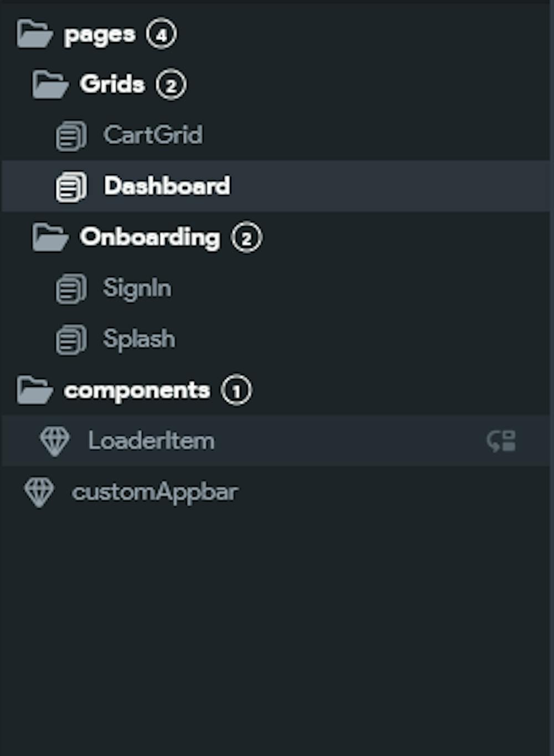The height and width of the screenshot is (756, 554).
Task: Open the Splash page
Action: [x=138, y=339]
